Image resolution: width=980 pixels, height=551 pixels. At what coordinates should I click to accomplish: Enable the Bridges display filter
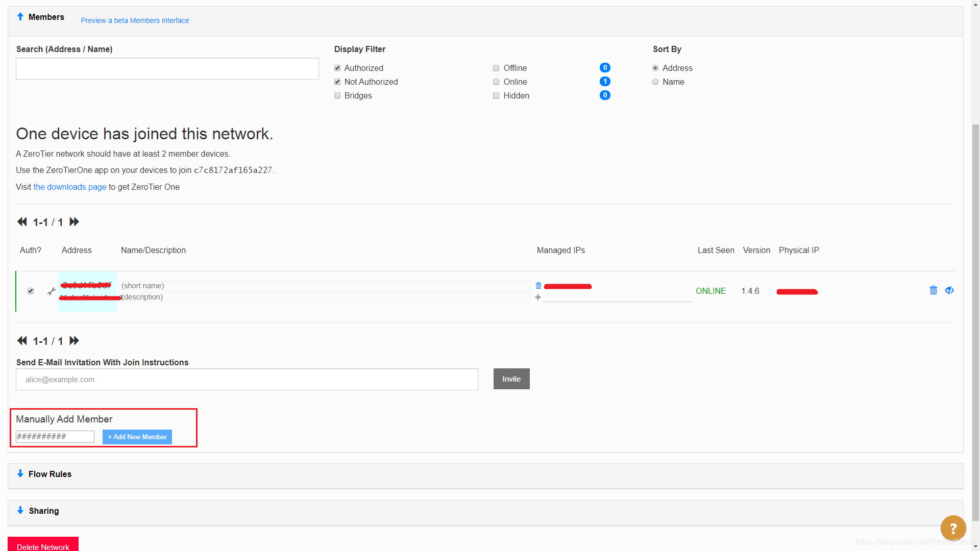pyautogui.click(x=337, y=95)
